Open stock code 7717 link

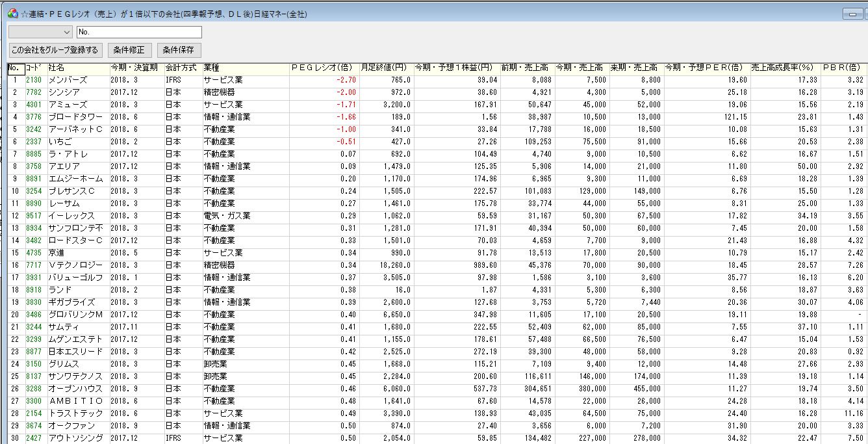[34, 265]
